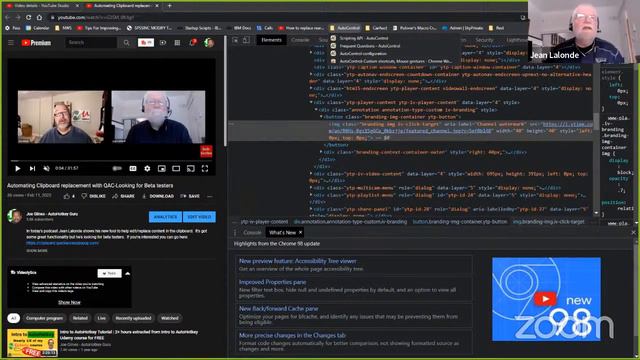Image resolution: width=640 pixels, height=360 pixels.
Task: Switch to the DevTools Console tab
Action: click(300, 40)
